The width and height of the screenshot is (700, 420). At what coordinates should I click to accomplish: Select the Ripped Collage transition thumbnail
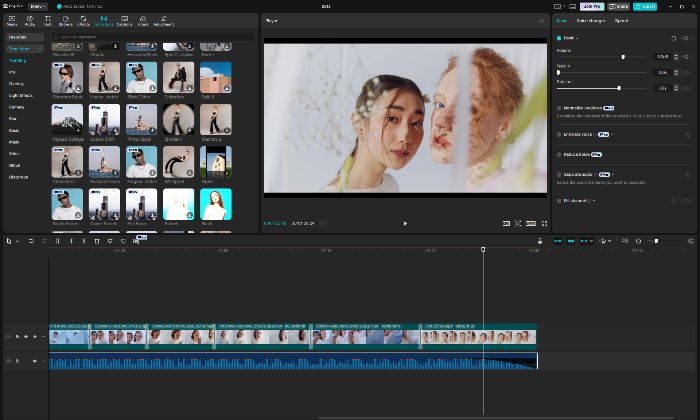[67, 120]
